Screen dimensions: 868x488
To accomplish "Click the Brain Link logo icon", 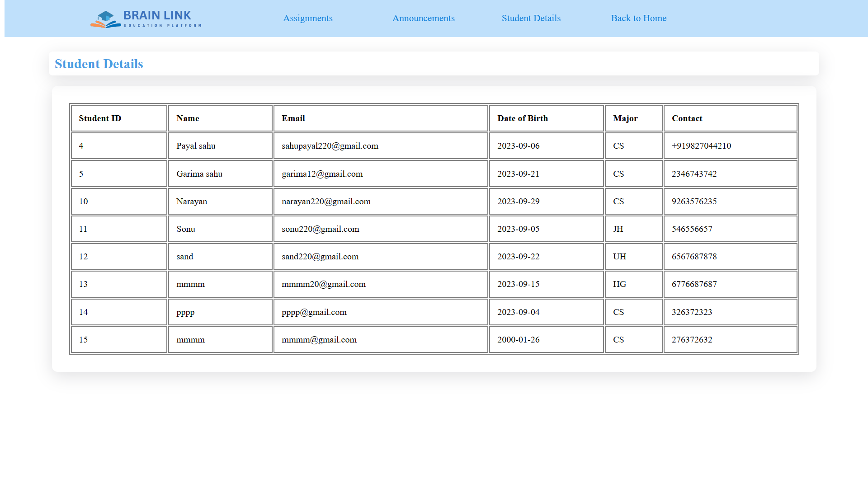I will click(106, 19).
